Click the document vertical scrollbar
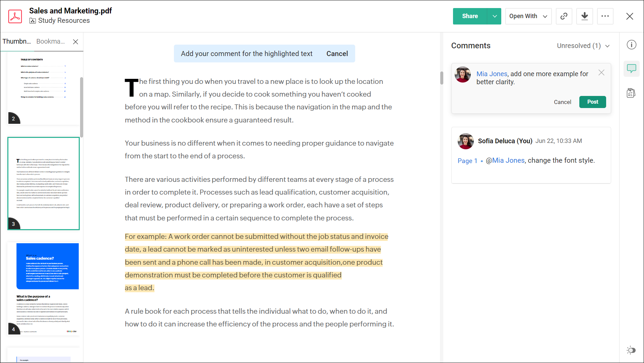The height and width of the screenshot is (363, 644). (x=442, y=78)
